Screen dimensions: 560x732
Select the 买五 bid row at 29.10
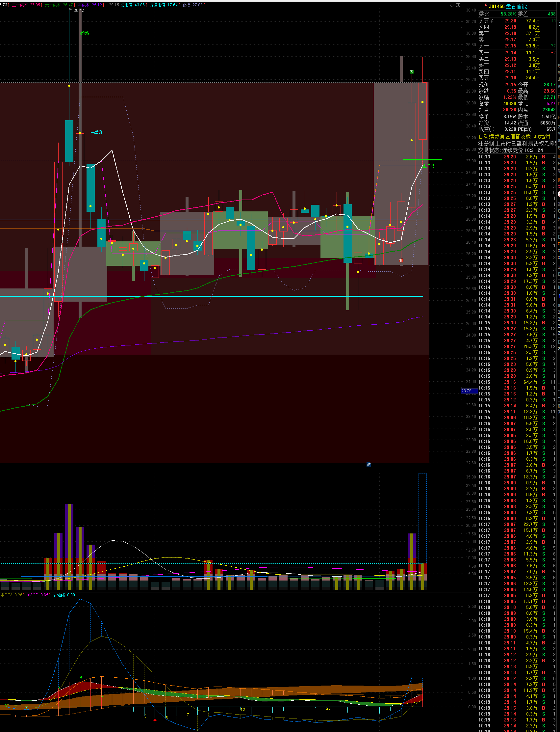pyautogui.click(x=517, y=78)
